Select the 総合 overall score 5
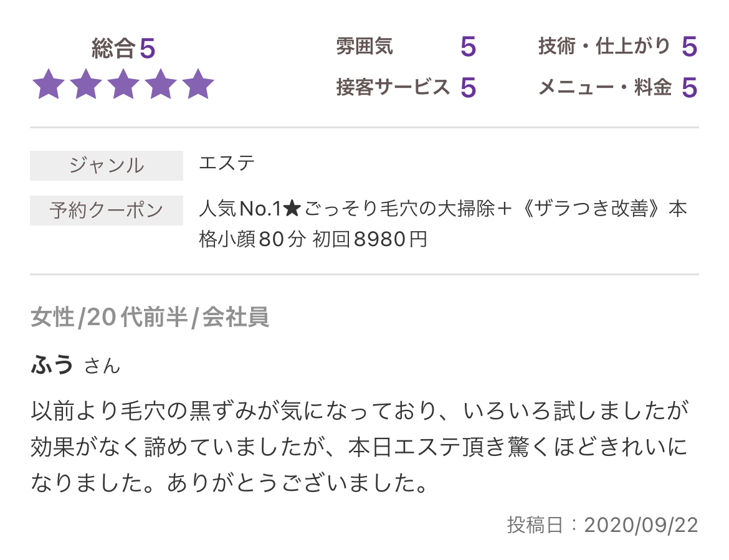The height and width of the screenshot is (560, 729). [x=147, y=49]
